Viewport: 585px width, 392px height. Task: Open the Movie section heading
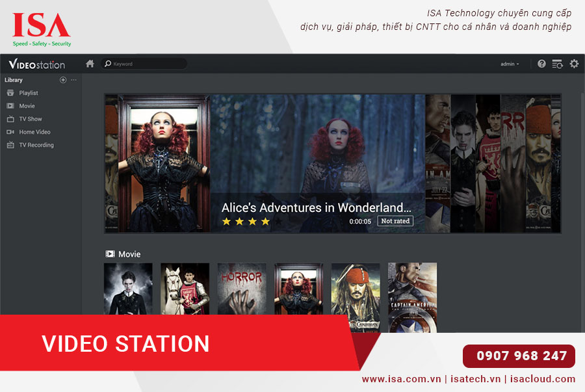point(129,254)
